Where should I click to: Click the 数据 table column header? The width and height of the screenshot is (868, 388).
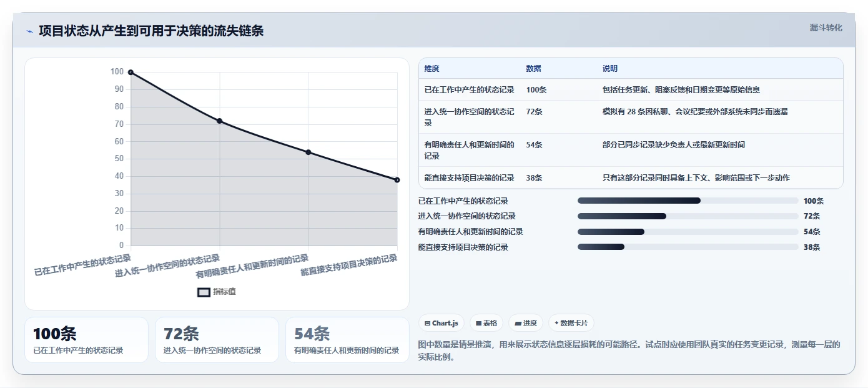pos(533,69)
